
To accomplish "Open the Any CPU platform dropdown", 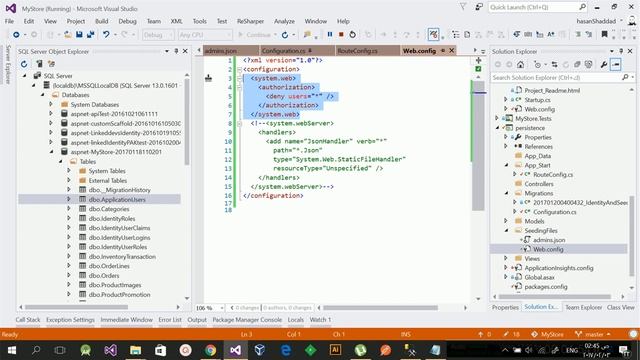I will 205,35.
